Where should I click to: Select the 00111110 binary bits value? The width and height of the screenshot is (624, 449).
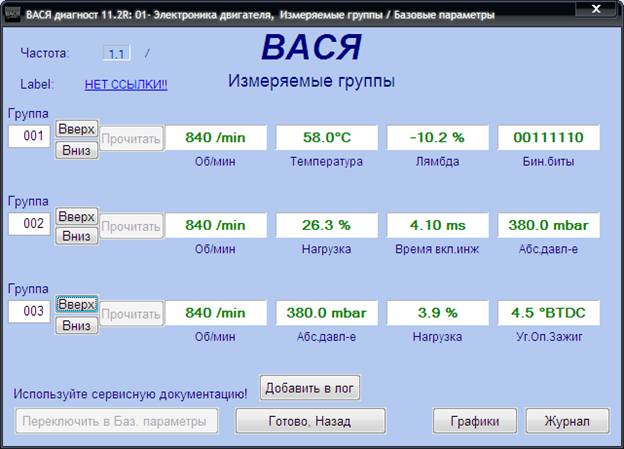click(548, 138)
